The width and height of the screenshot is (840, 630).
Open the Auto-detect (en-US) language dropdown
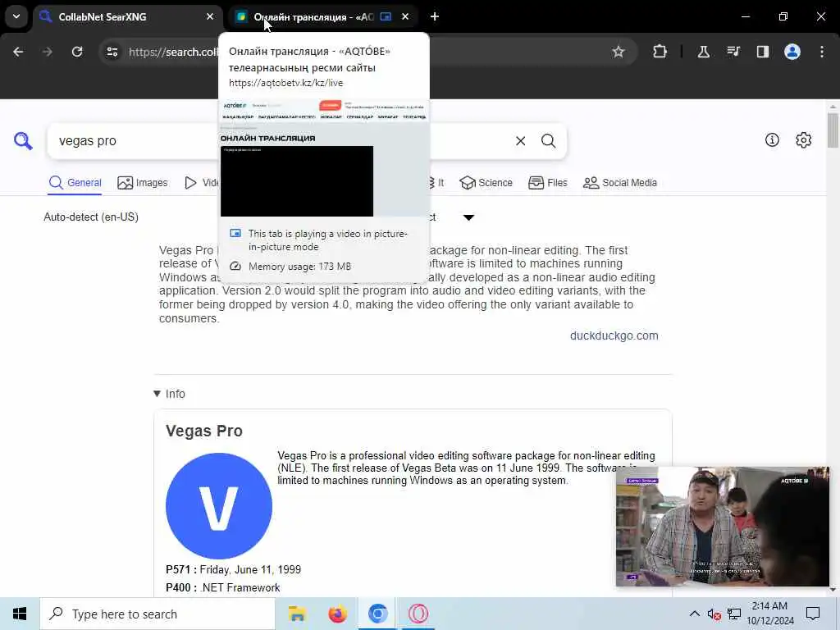click(x=91, y=217)
